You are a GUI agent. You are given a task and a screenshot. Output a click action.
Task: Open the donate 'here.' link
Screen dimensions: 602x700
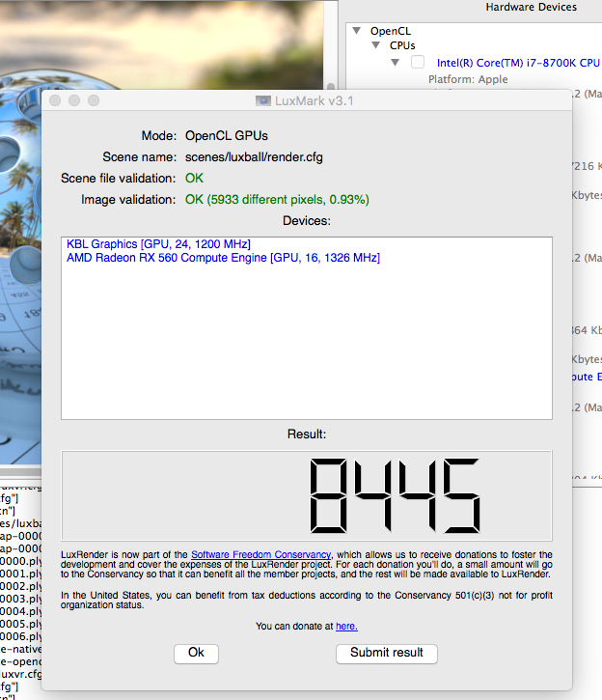[346, 627]
